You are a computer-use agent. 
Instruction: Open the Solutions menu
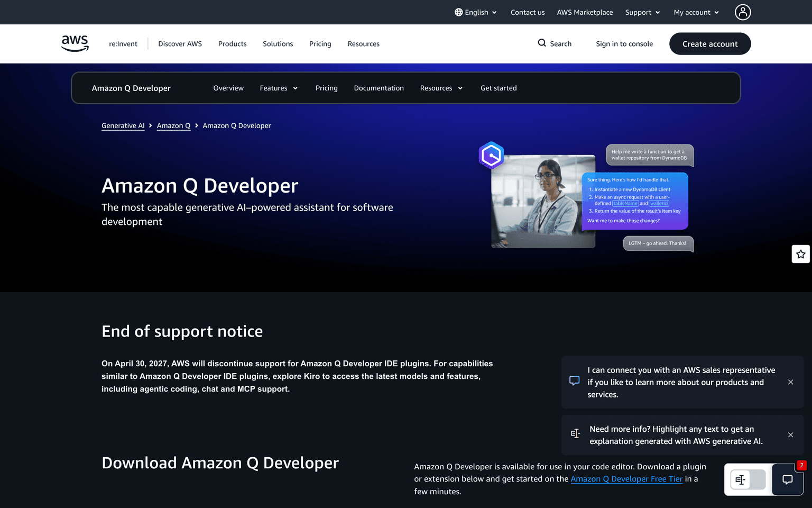pos(278,44)
